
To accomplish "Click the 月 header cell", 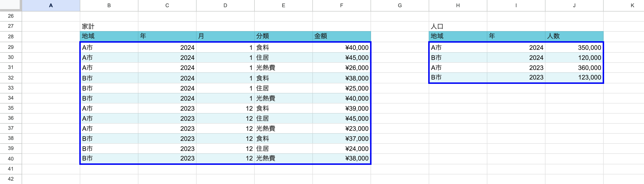I will 225,36.
